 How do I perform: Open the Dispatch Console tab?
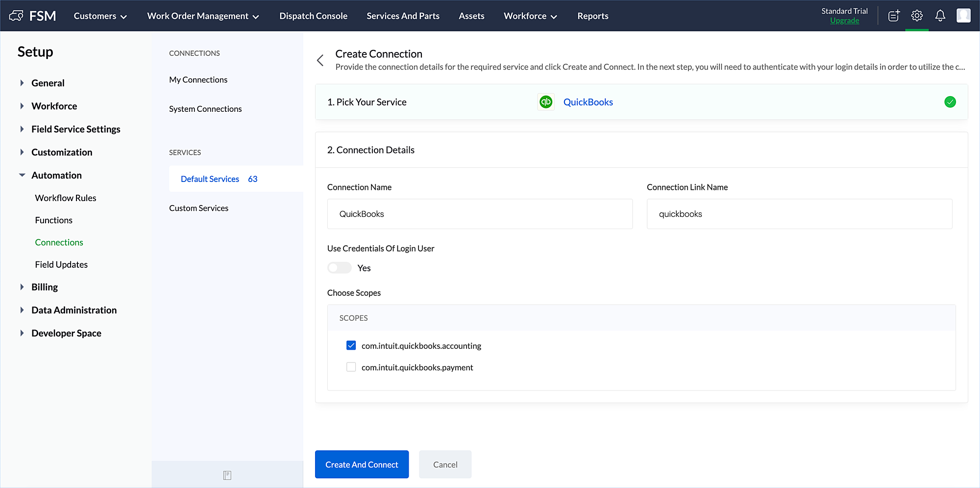(313, 16)
